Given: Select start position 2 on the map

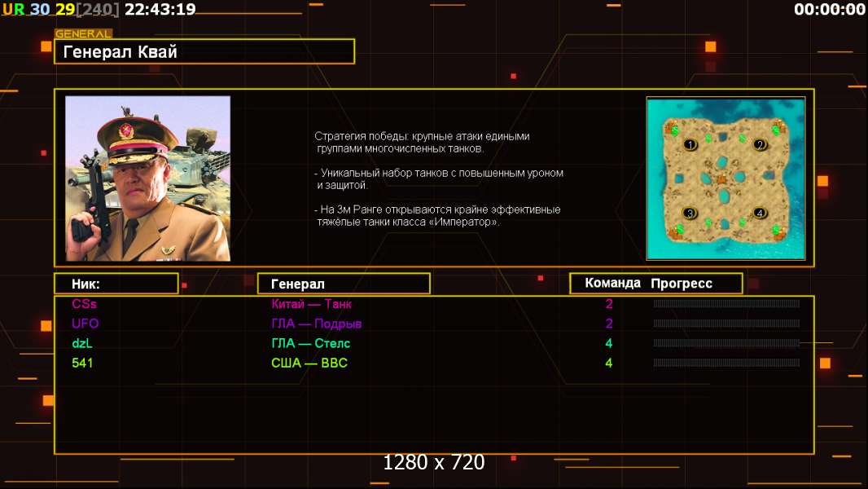Looking at the screenshot, I should (760, 145).
